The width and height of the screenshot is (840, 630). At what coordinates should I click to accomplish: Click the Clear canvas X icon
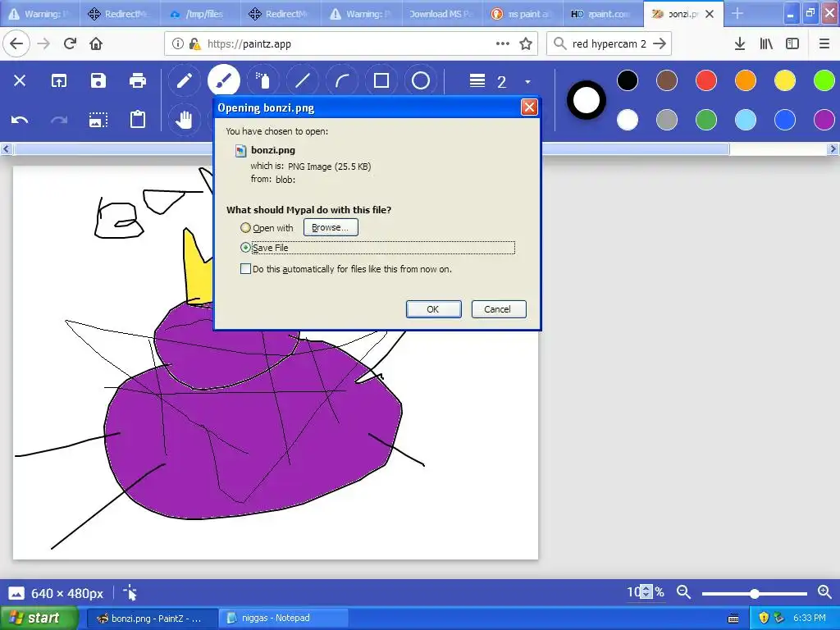20,81
